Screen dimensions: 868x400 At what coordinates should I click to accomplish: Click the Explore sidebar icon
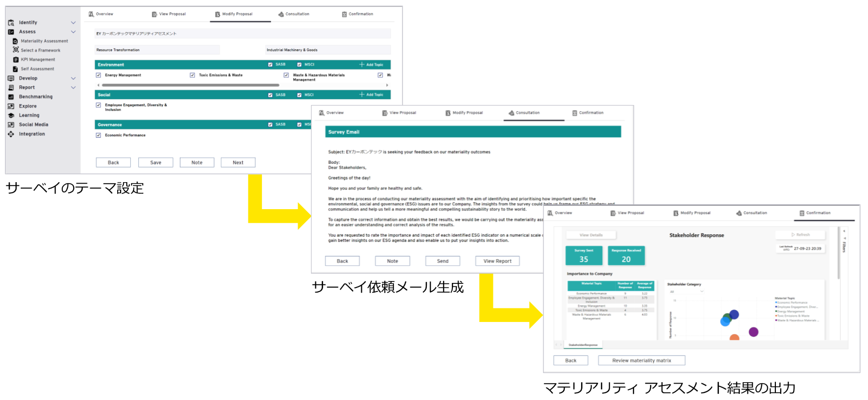coord(11,106)
